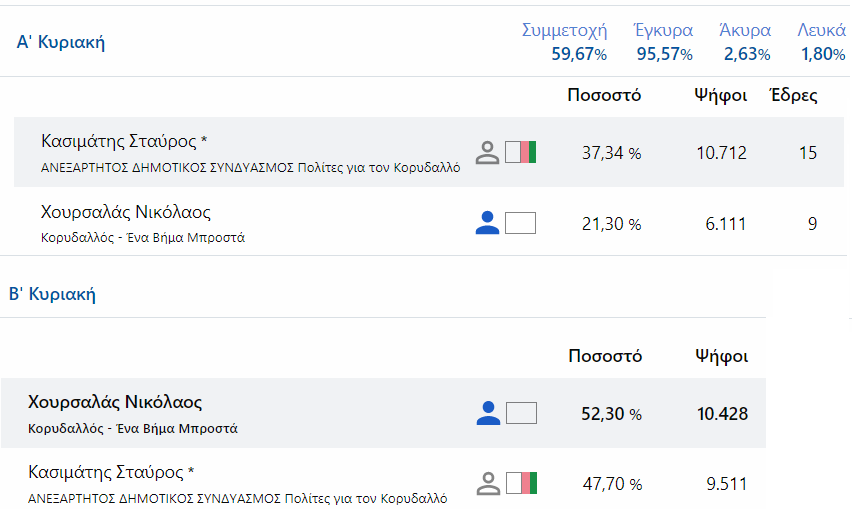Click red-green color swatch of Κασιμάτης in Α' Κυριακή

coord(521,152)
